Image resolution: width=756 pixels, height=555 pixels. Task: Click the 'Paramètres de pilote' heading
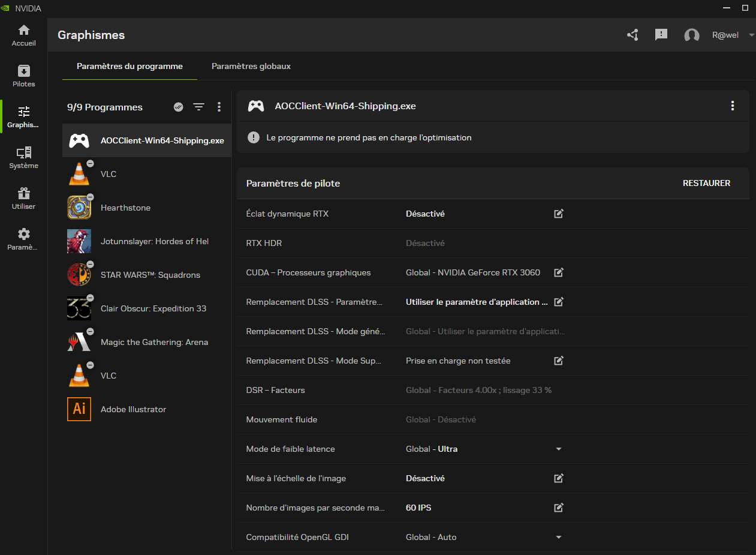point(293,183)
